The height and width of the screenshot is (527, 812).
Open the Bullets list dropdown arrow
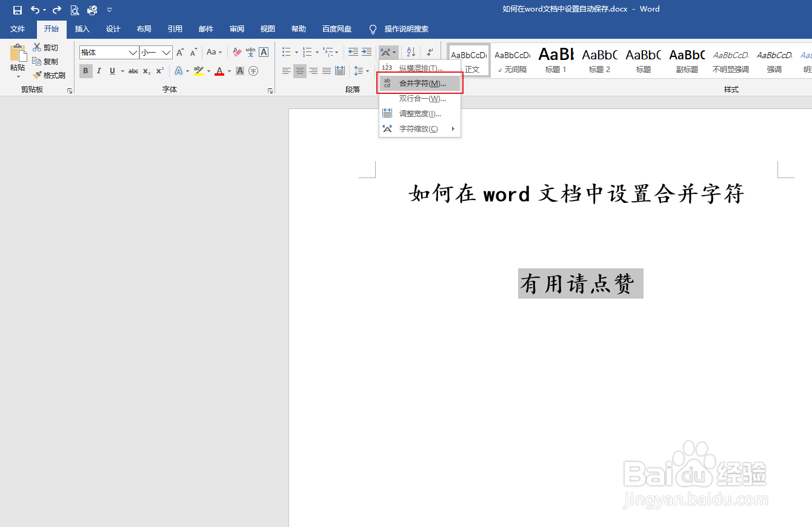point(296,53)
